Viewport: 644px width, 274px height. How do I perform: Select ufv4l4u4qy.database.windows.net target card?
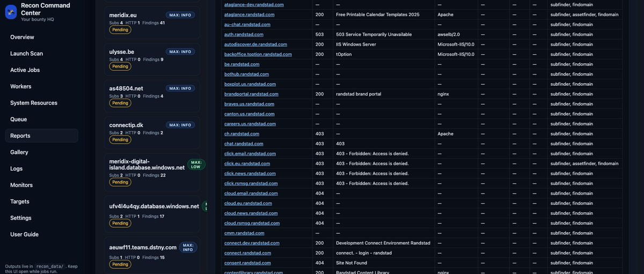point(152,214)
